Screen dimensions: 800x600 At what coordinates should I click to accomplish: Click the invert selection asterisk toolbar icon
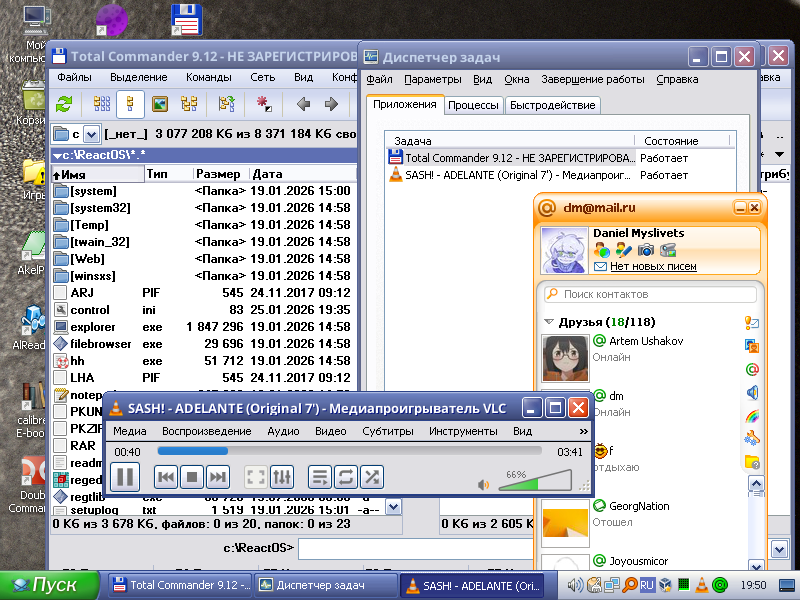click(264, 104)
